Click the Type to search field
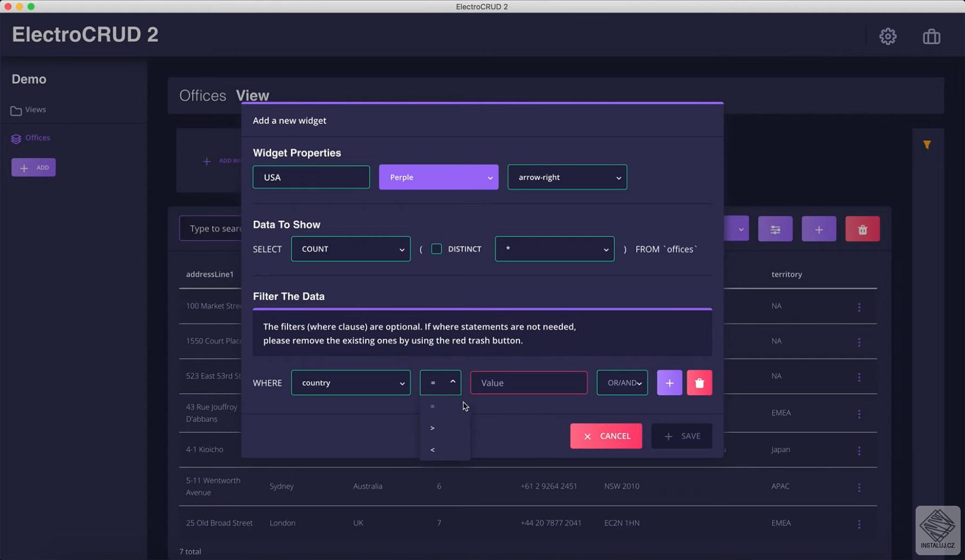The image size is (965, 560). (211, 229)
